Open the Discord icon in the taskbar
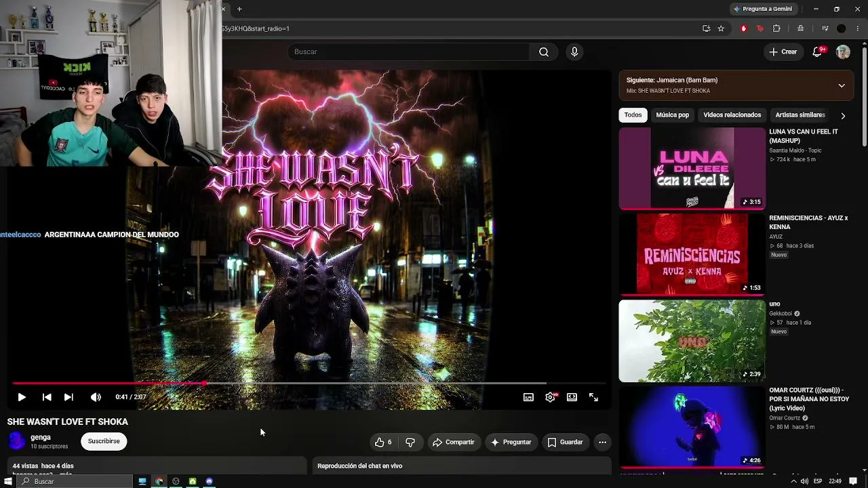The height and width of the screenshot is (488, 868). [210, 481]
